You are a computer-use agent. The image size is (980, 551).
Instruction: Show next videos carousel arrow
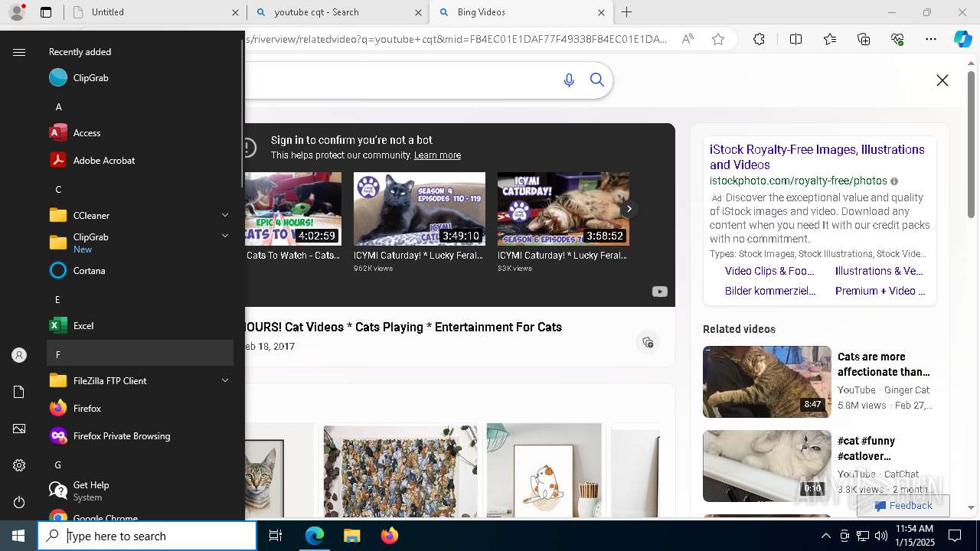(x=629, y=208)
